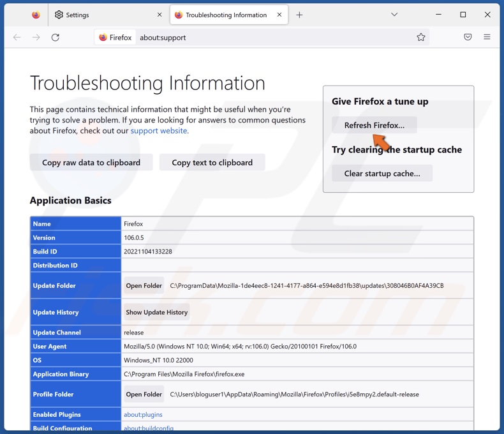Image resolution: width=504 pixels, height=434 pixels.
Task: Click the Troubleshooting Information page heading
Action: (147, 83)
